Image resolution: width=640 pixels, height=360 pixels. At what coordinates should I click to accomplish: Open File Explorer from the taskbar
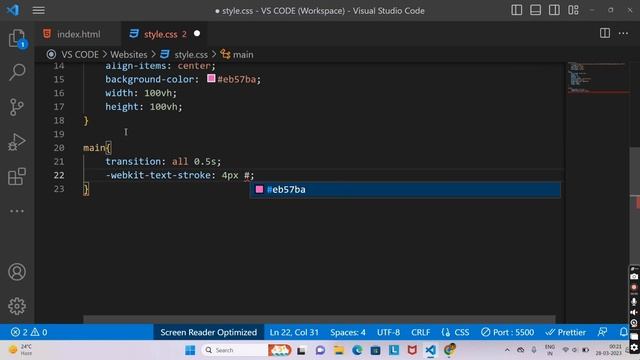click(338, 350)
